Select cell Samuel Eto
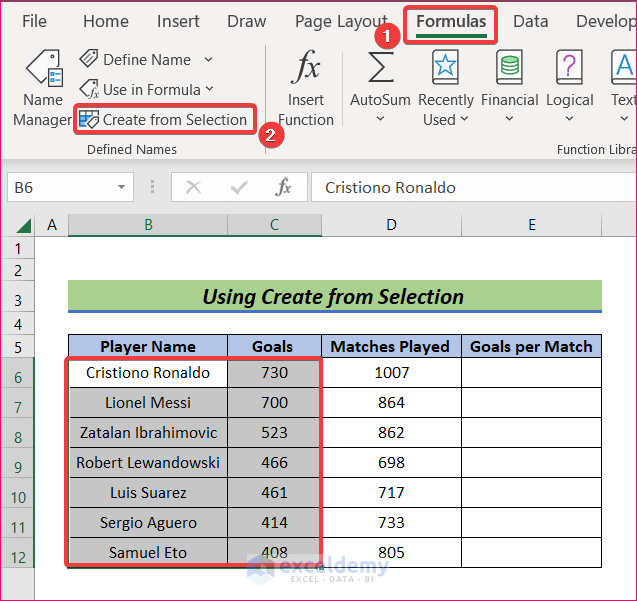The height and width of the screenshot is (601, 637). pyautogui.click(x=148, y=553)
